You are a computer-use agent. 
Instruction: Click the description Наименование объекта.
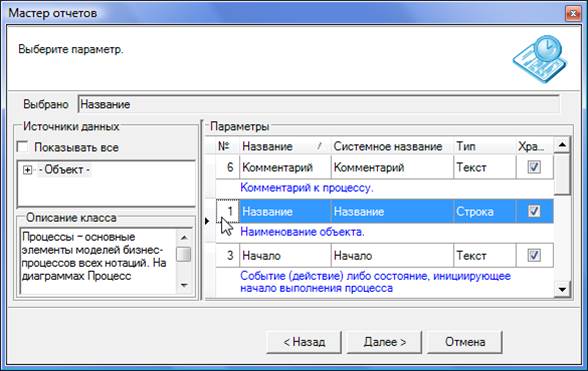tap(302, 232)
